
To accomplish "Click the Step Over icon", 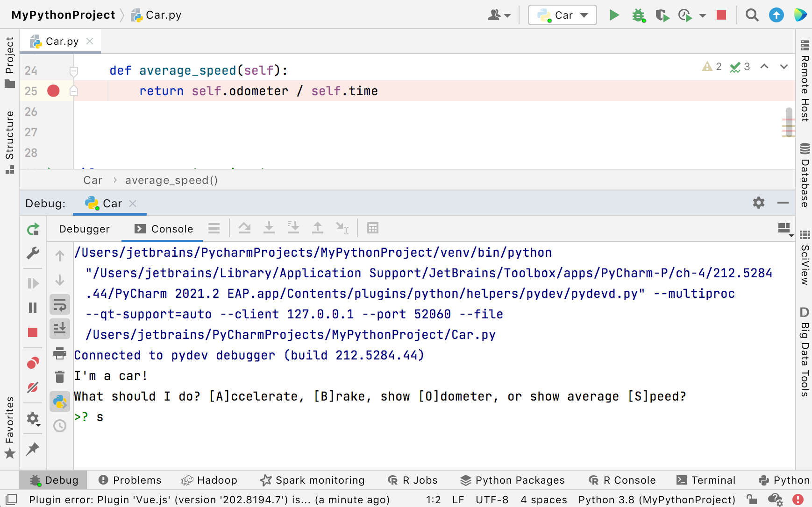I will tap(245, 228).
